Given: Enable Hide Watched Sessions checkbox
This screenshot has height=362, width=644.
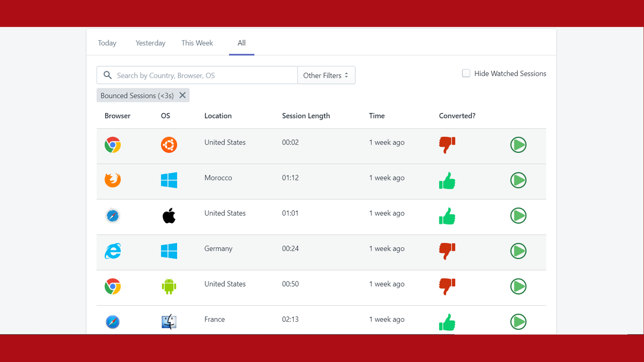Looking at the screenshot, I should [x=466, y=73].
